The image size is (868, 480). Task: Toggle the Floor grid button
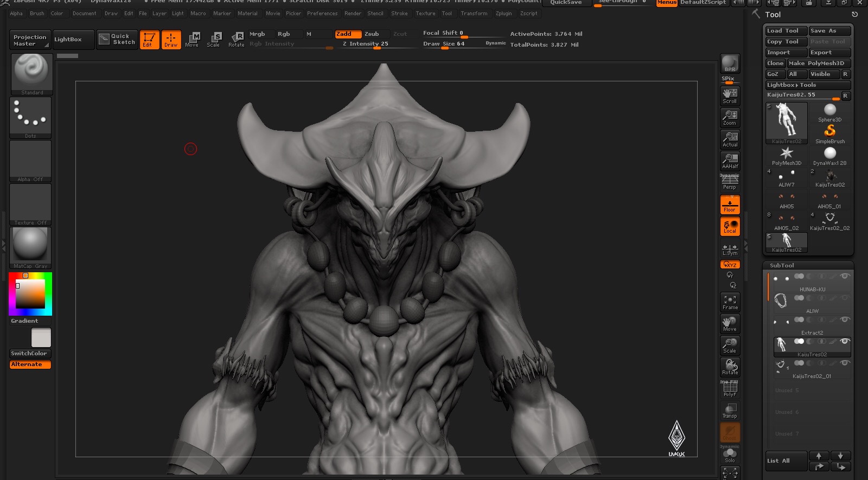(x=730, y=204)
